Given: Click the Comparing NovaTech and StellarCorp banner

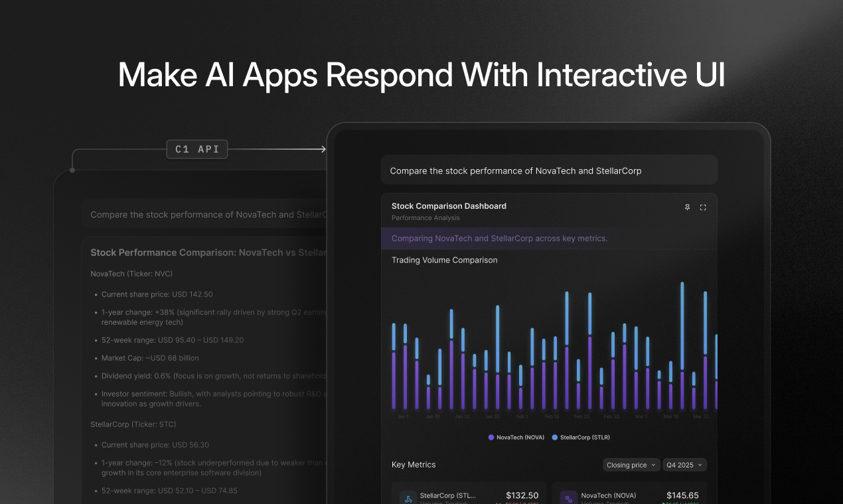Looking at the screenshot, I should [499, 238].
